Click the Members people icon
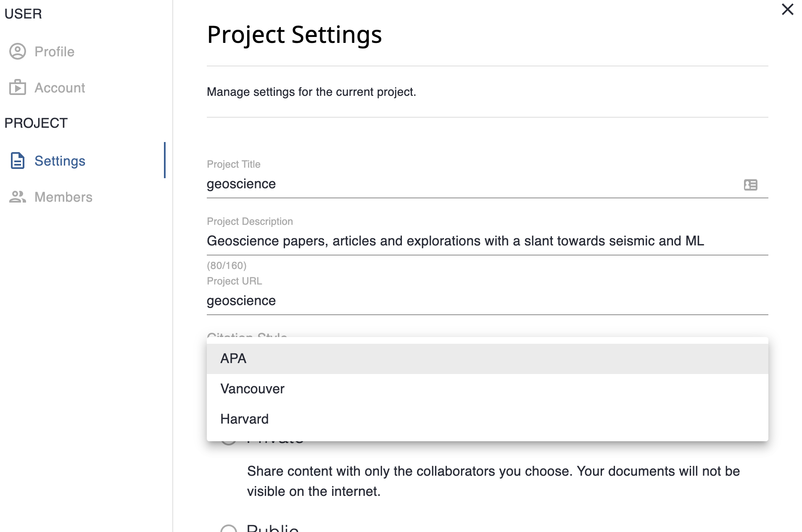Screen dimensions: 802x532 (18, 197)
